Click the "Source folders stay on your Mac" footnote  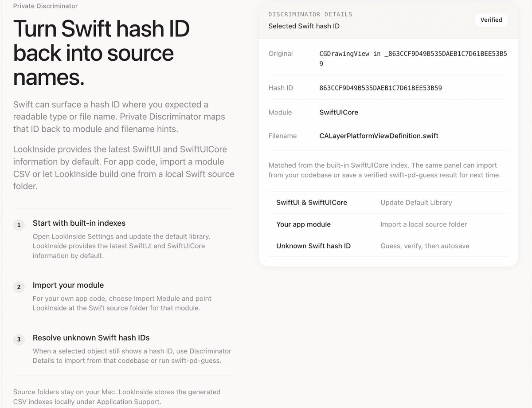117,397
